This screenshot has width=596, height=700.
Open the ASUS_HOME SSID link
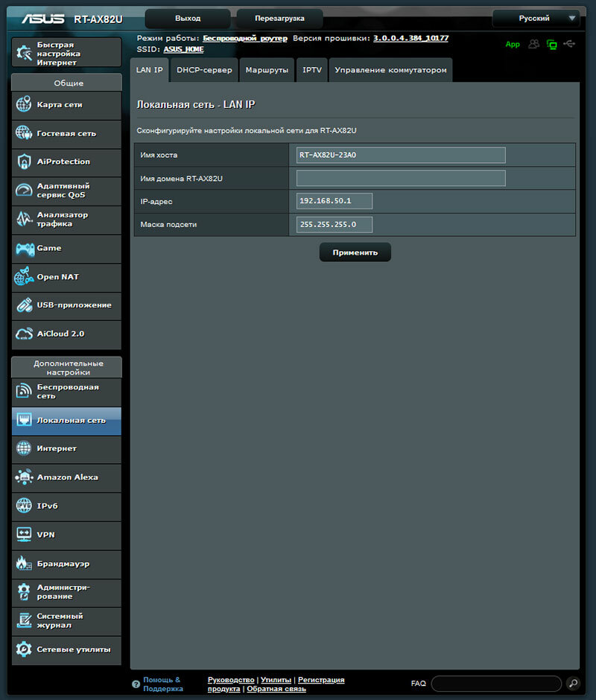183,49
